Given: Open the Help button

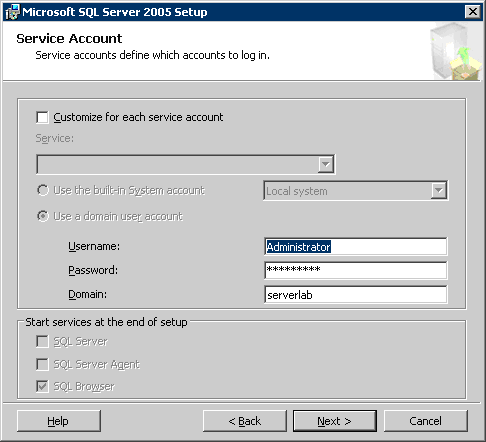Looking at the screenshot, I should pyautogui.click(x=59, y=421).
